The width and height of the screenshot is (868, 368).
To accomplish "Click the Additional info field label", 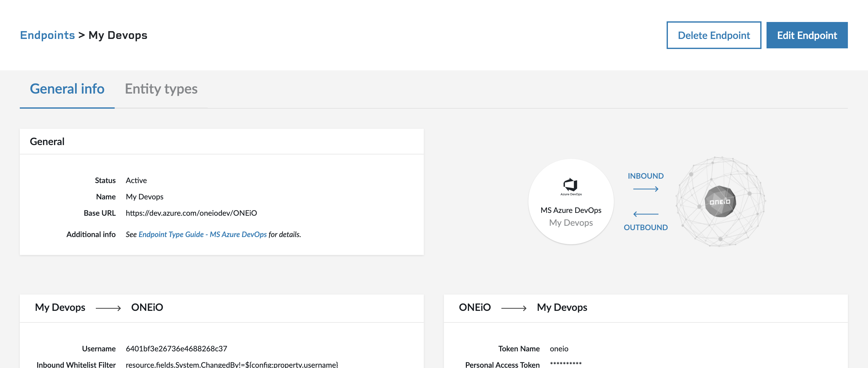I will click(x=91, y=234).
